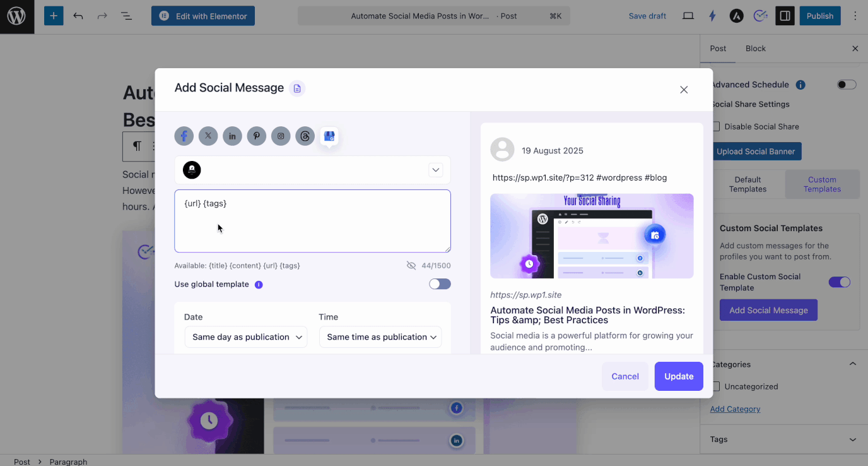Click the Paragraph breadcrumb in the footer
The image size is (868, 466).
click(x=68, y=462)
